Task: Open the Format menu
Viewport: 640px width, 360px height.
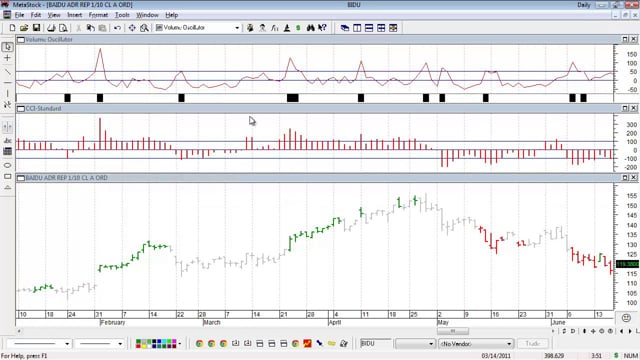Action: (x=98, y=15)
